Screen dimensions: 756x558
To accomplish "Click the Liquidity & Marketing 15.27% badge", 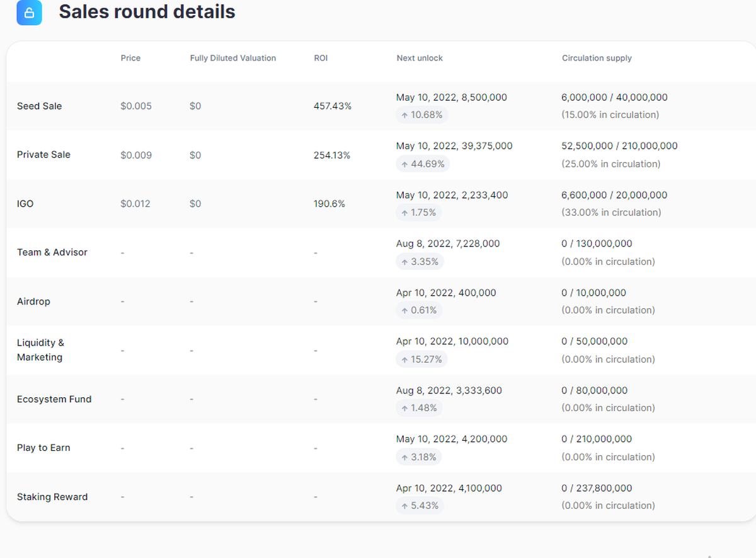I will pos(422,359).
